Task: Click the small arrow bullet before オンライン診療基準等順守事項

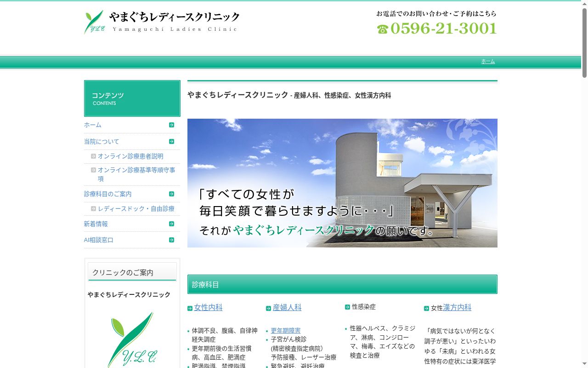Action: coord(94,170)
